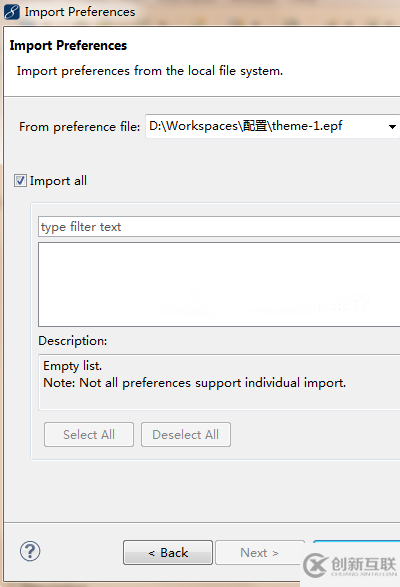The height and width of the screenshot is (587, 400).
Task: Go back with the '< Back' button
Action: [168, 553]
